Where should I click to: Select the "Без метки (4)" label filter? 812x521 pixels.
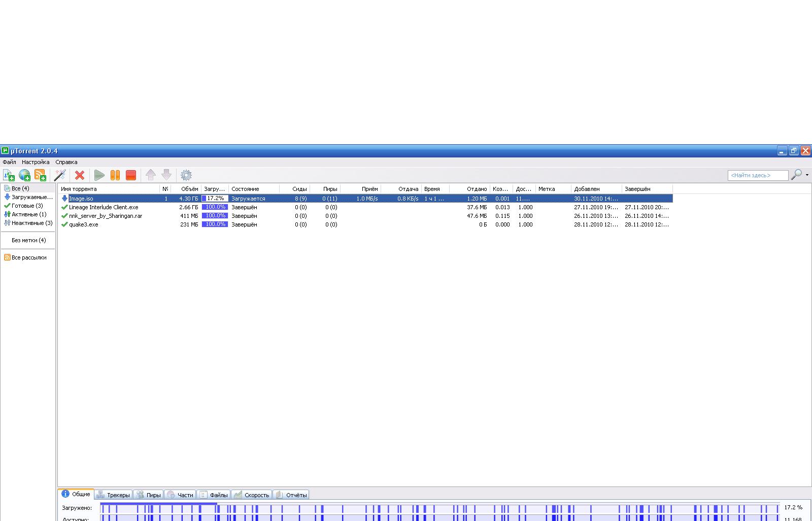(28, 240)
